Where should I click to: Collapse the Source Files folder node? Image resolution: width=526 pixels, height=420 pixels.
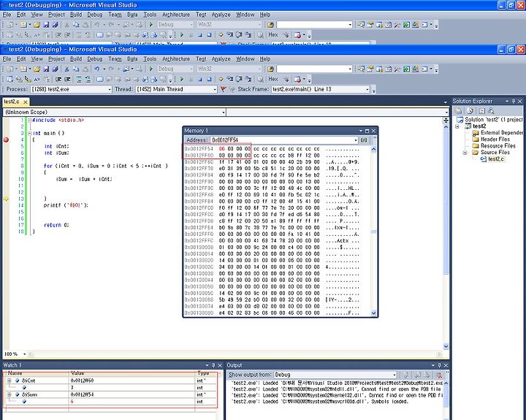[465, 153]
